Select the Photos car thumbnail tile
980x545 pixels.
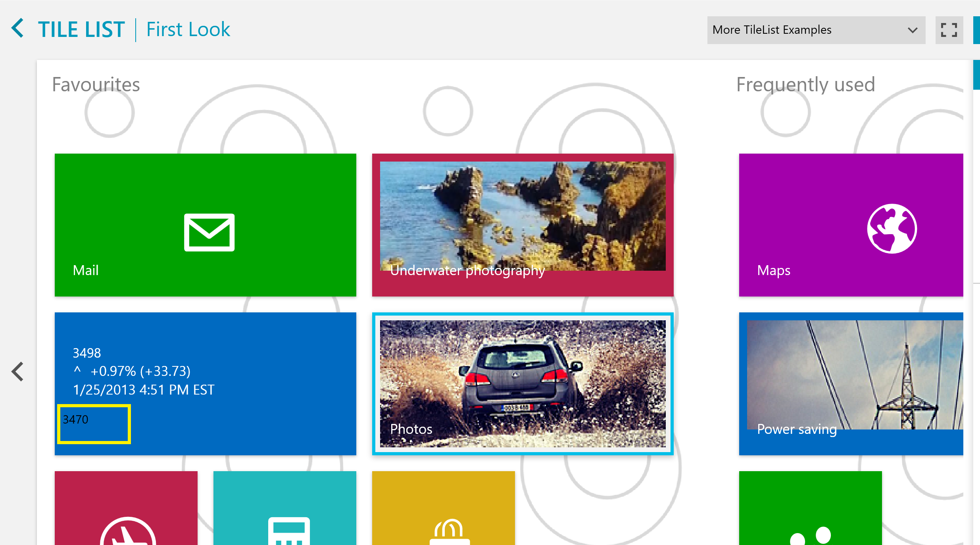(x=523, y=383)
